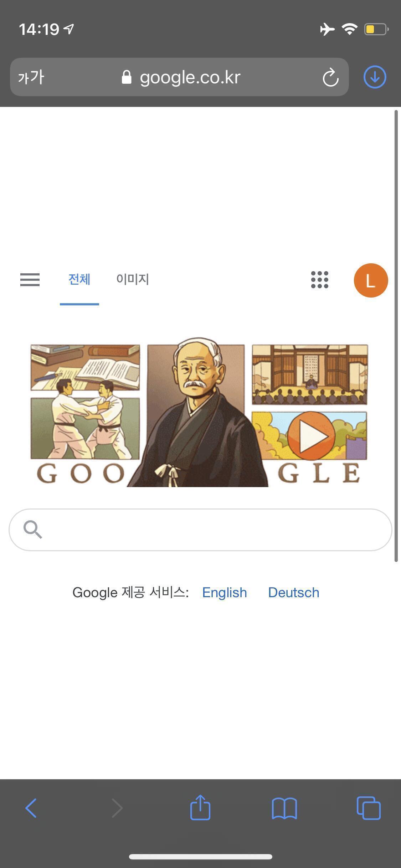Image resolution: width=401 pixels, height=868 pixels.
Task: Open the hamburger menu on Google
Action: point(30,280)
